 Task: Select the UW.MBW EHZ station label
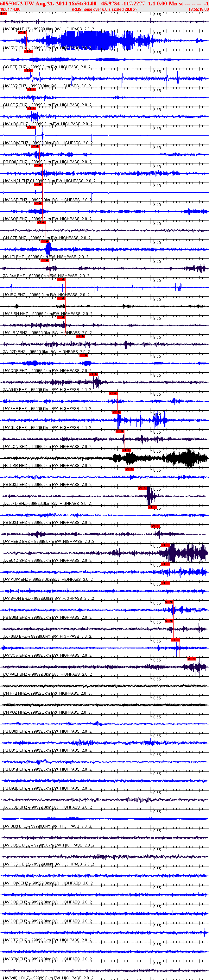click(48, 124)
